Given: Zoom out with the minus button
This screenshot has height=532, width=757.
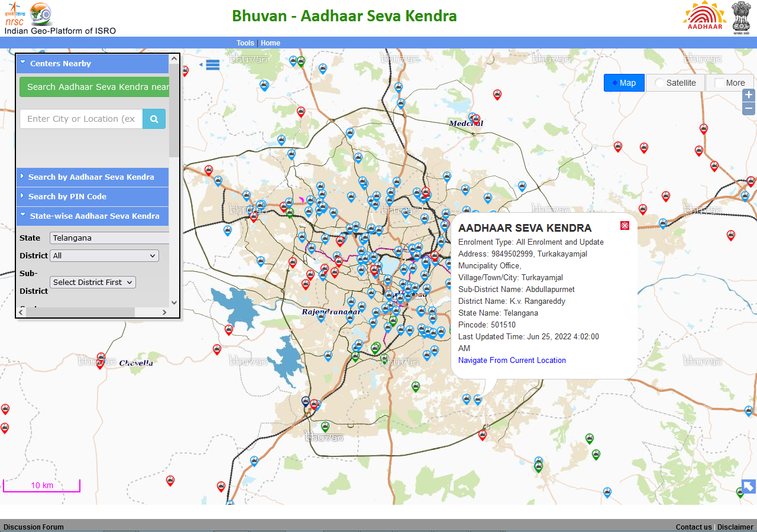Looking at the screenshot, I should (x=749, y=108).
